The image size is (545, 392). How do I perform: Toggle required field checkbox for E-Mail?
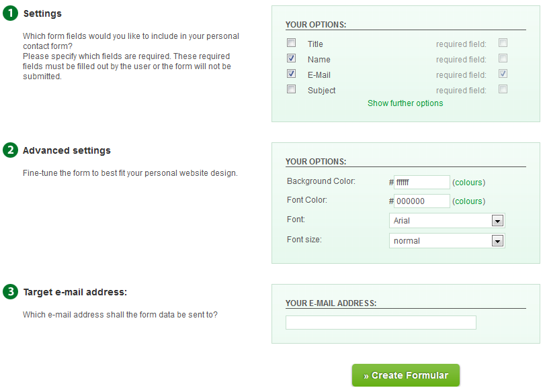[x=503, y=74]
